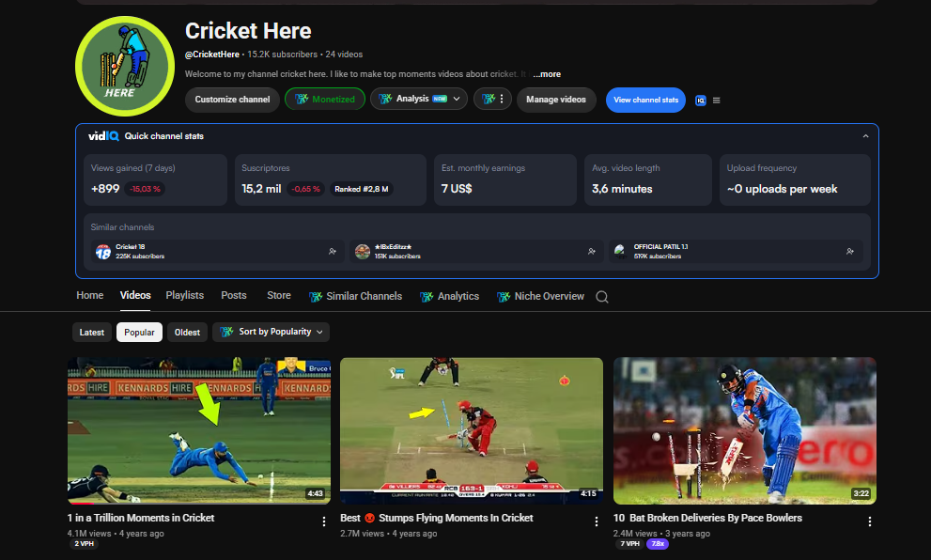This screenshot has height=560, width=931.
Task: Click the ~0 uploads per week value
Action: click(x=782, y=188)
